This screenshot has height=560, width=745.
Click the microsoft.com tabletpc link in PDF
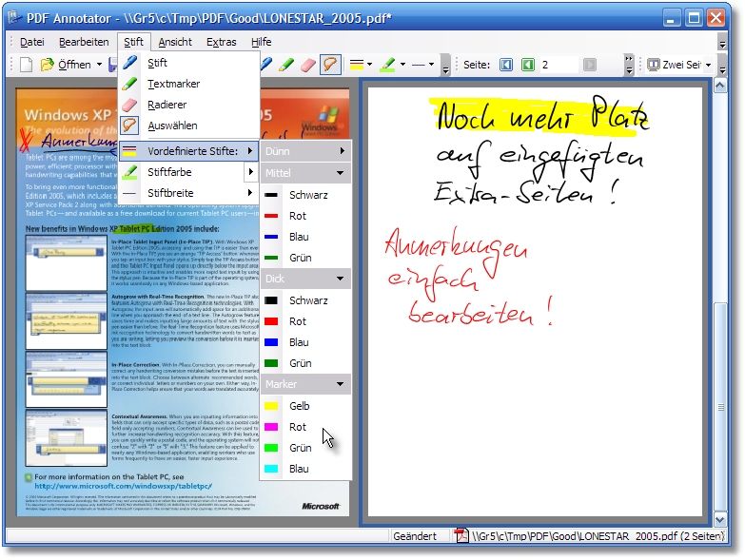123,486
